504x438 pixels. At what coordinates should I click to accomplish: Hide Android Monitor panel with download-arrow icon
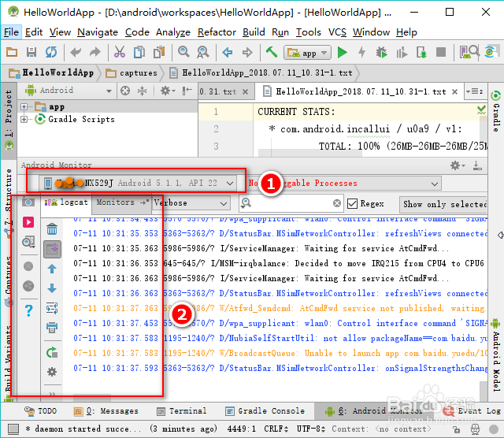[x=477, y=165]
